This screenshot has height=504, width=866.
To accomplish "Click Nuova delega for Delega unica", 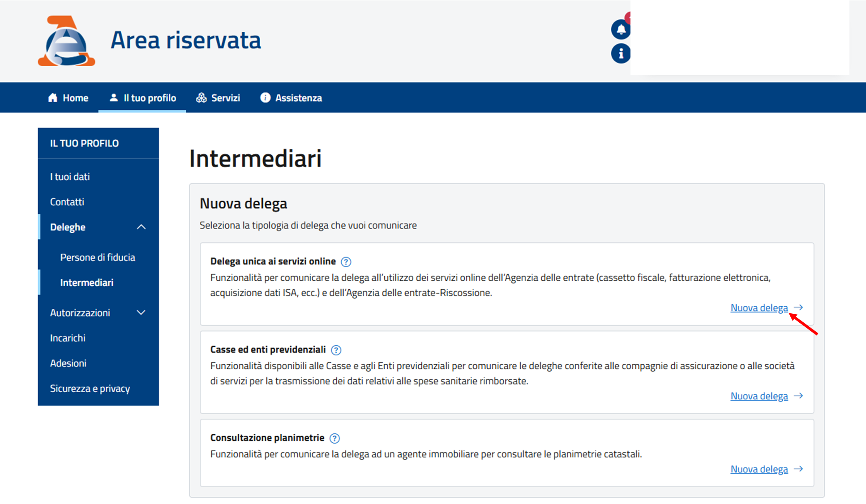I will coord(759,308).
